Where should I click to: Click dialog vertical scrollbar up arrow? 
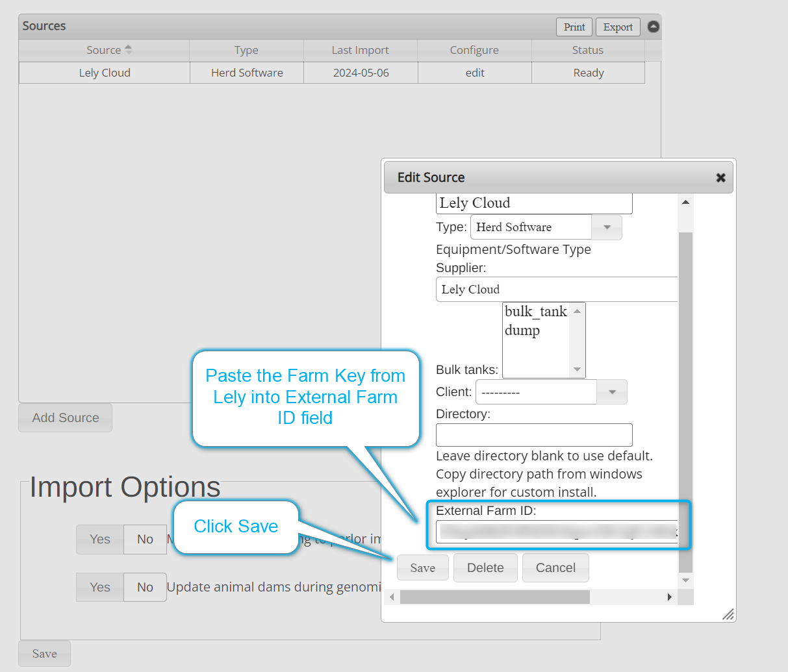click(x=685, y=202)
